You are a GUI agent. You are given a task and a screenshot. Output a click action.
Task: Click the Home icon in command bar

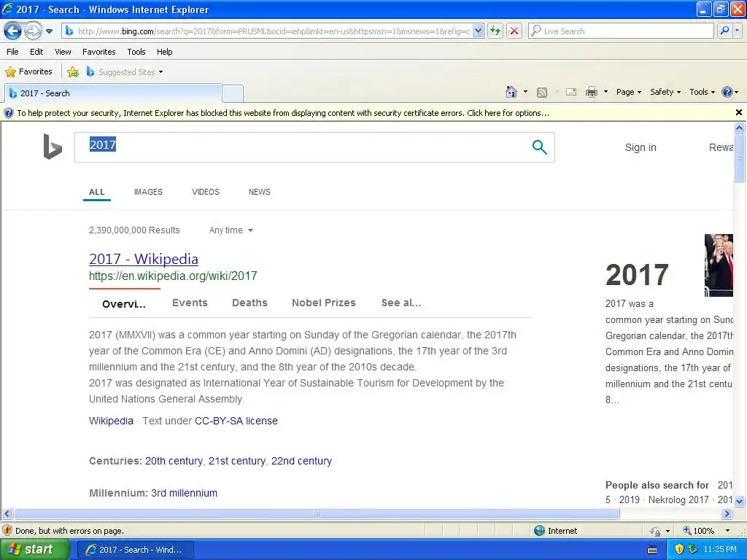click(511, 92)
